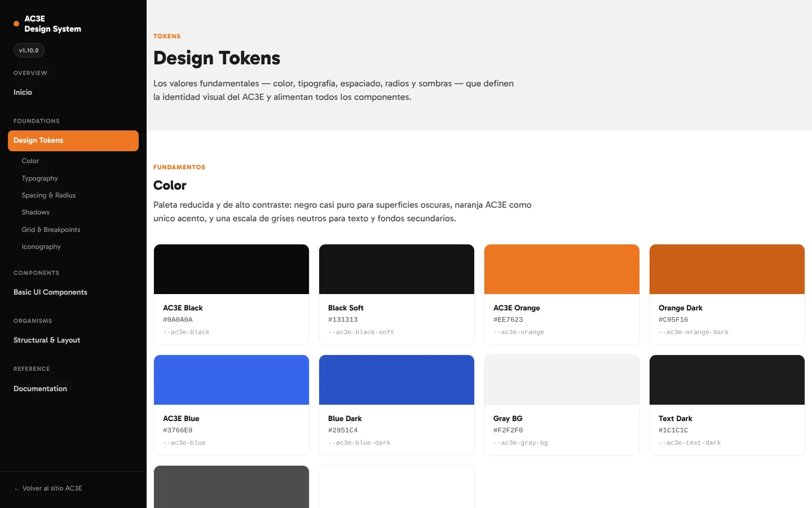Click the Orange Dark color swatch

tap(727, 269)
